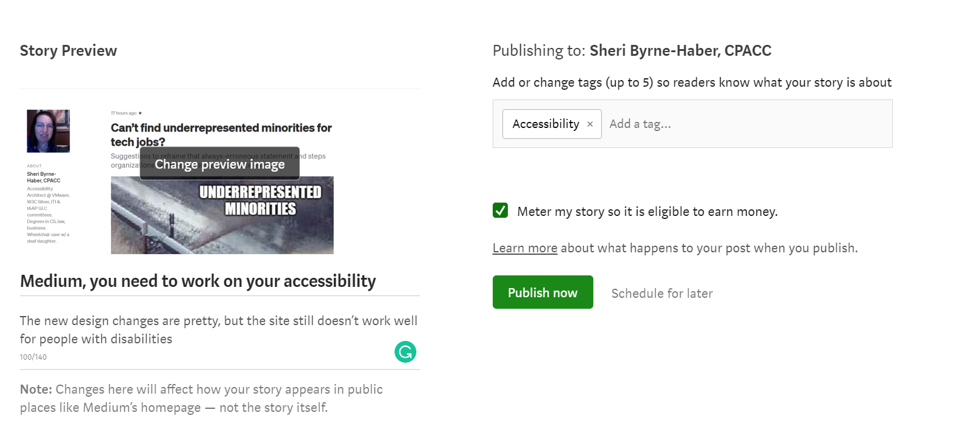
Task: Click the 'Can't find underrepresented minorities' headline
Action: click(221, 135)
